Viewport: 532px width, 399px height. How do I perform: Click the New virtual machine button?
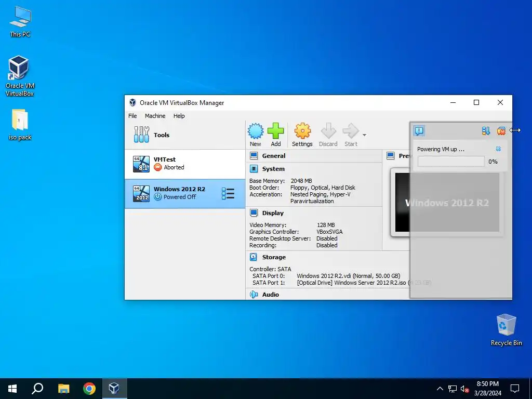[x=255, y=135]
